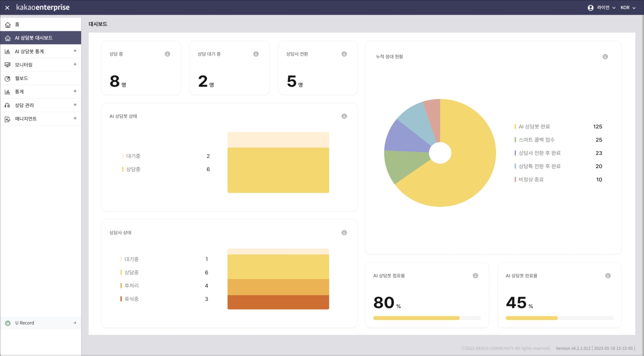Open the 월보드 menu item
Viewport: 644px width, 356px height.
21,78
